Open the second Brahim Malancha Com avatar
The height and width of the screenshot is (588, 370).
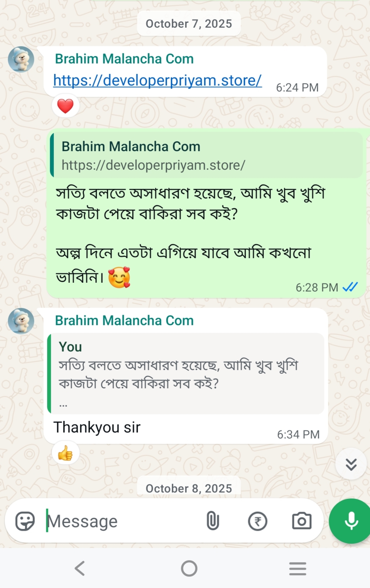click(x=21, y=321)
